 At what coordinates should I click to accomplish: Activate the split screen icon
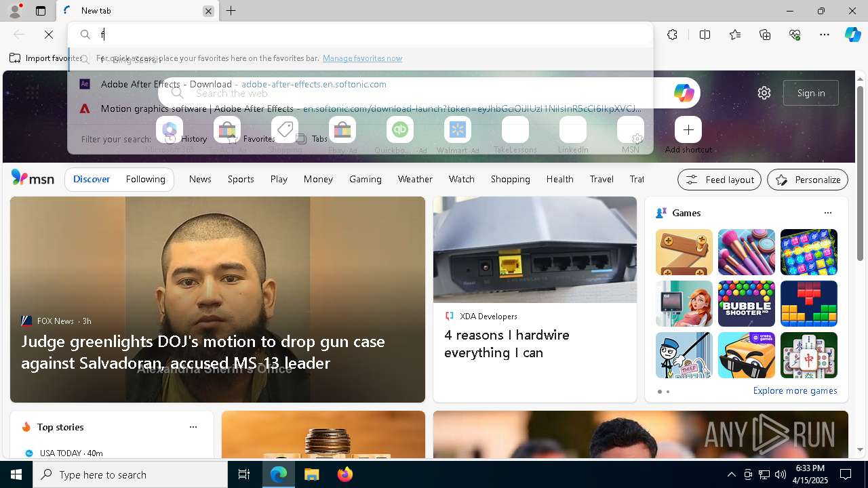click(x=705, y=35)
